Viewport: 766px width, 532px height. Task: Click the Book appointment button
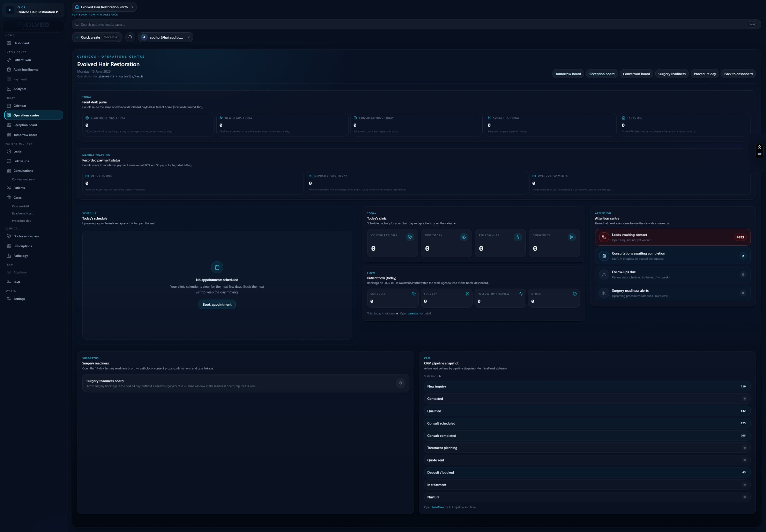point(217,305)
